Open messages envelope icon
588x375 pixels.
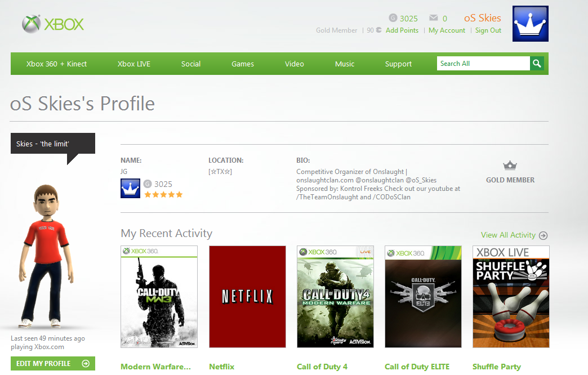point(434,17)
